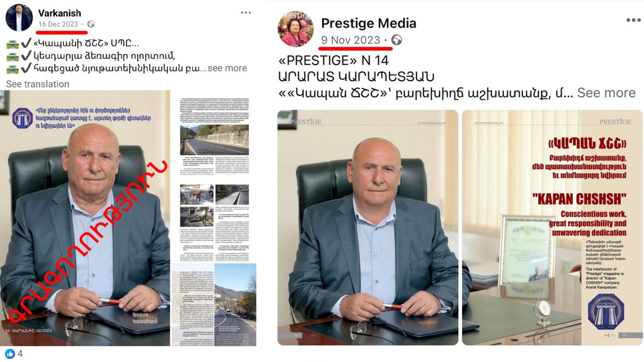This screenshot has height=362, width=644.
Task: Open the 'KAPAN CHSHSH' magazine cover image
Action: coord(552,227)
